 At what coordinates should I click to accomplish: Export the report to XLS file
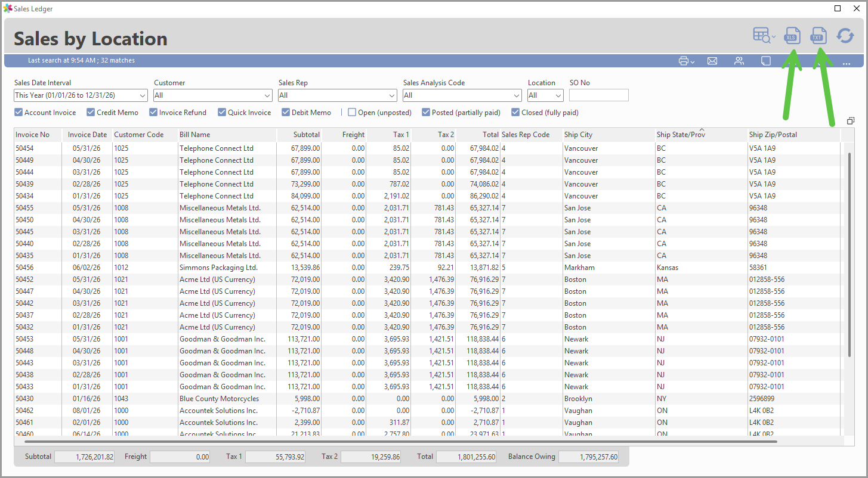(x=792, y=36)
